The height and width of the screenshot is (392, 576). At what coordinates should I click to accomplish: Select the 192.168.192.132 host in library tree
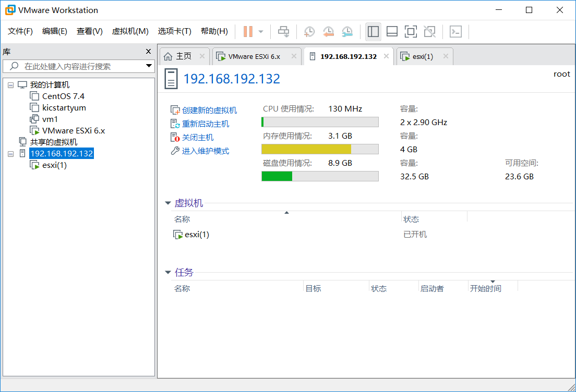(62, 153)
